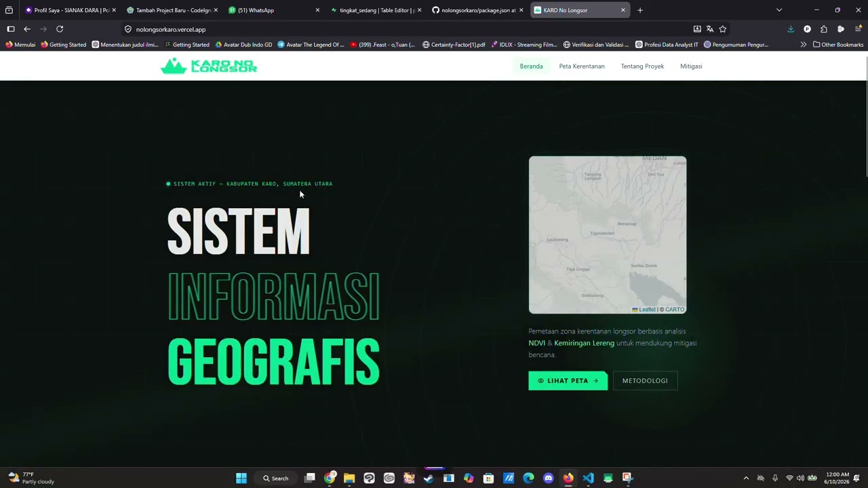Open the Avatar Dub Indo GD bookmark
This screenshot has height=488, width=868.
243,45
